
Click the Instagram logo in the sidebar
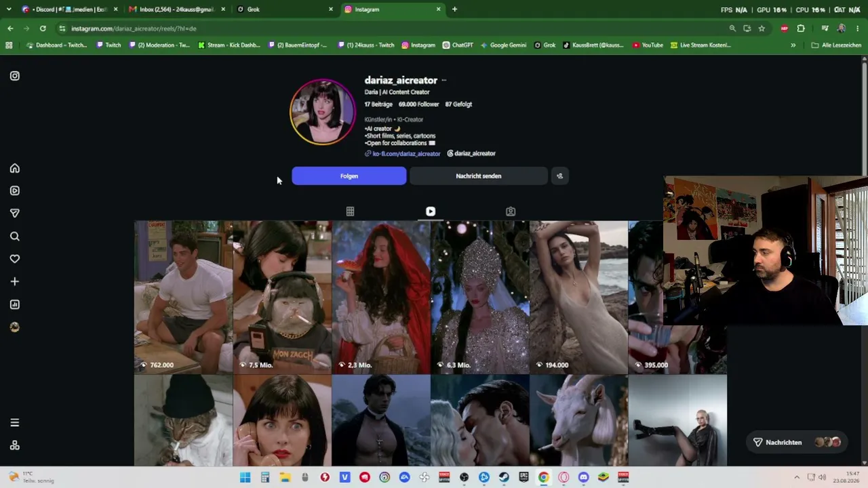click(15, 76)
